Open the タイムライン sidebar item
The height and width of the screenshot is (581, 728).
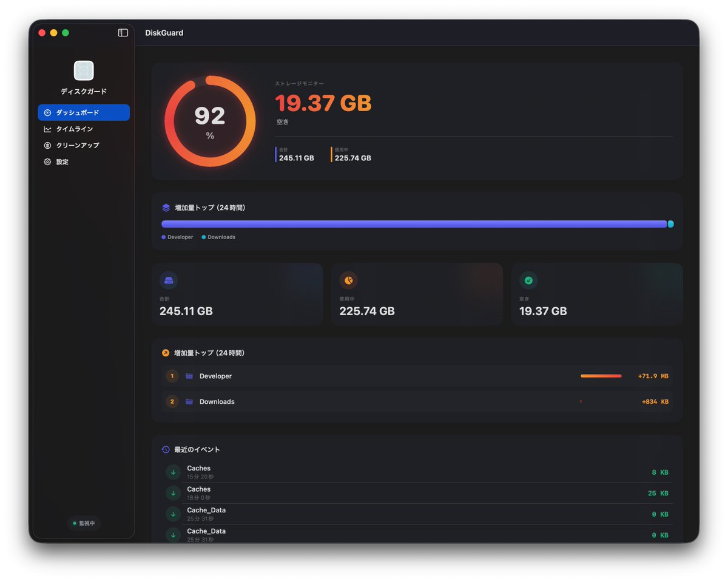[x=84, y=129]
